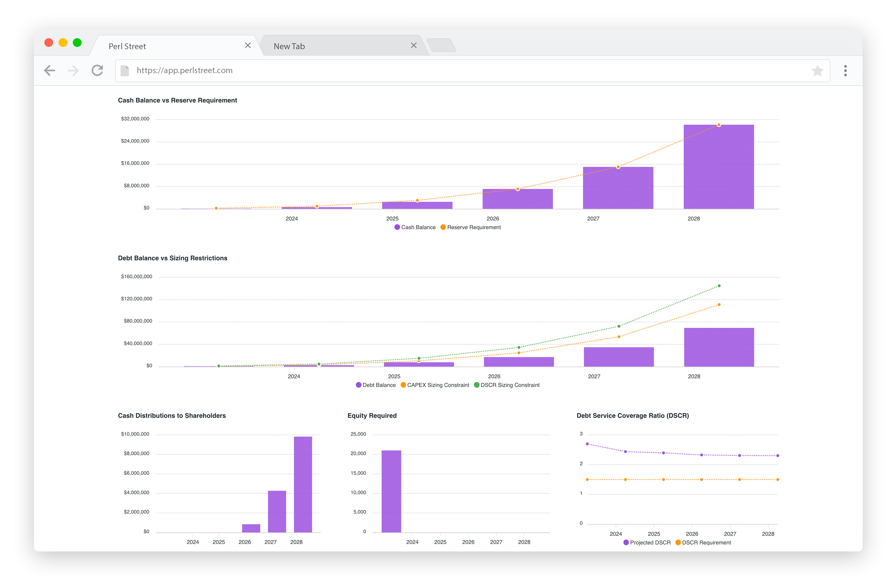Viewport: 896px width, 588px height.
Task: Click the page icon in address bar
Action: click(125, 71)
